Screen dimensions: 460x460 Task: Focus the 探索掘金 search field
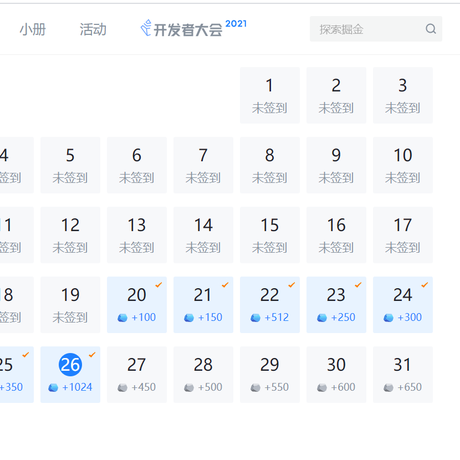(376, 29)
